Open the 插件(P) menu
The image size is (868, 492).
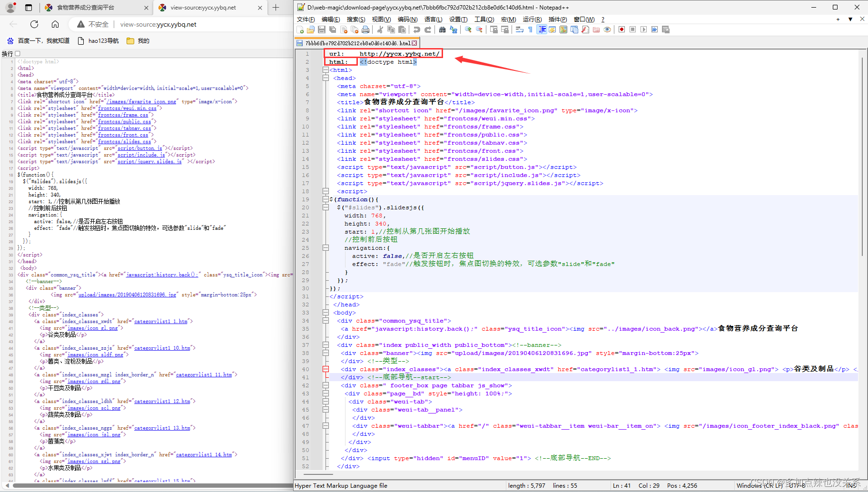pyautogui.click(x=558, y=20)
